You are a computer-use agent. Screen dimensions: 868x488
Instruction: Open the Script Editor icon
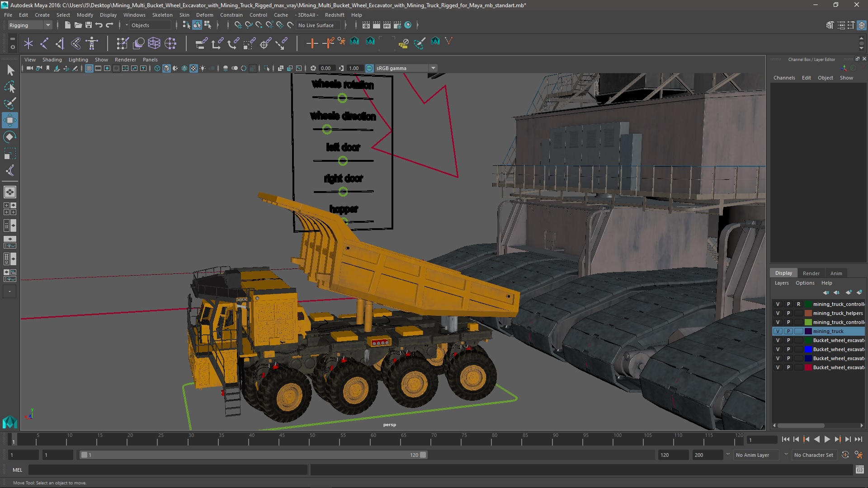click(859, 470)
